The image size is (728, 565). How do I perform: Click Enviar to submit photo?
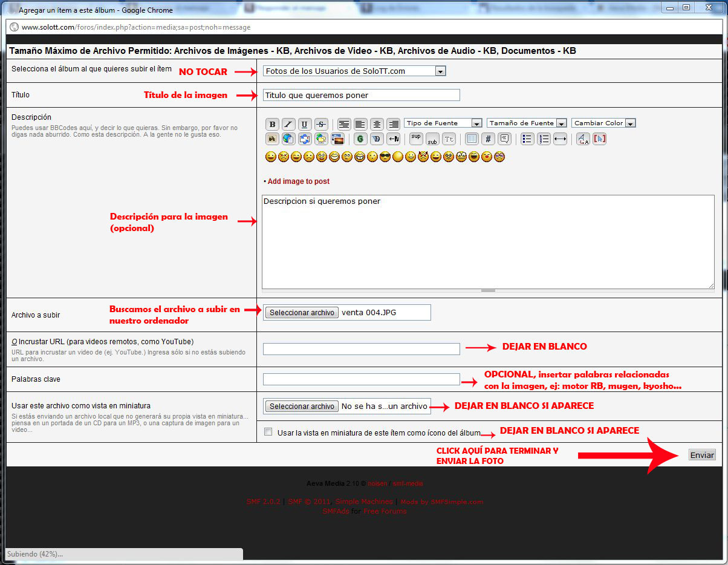coord(702,455)
